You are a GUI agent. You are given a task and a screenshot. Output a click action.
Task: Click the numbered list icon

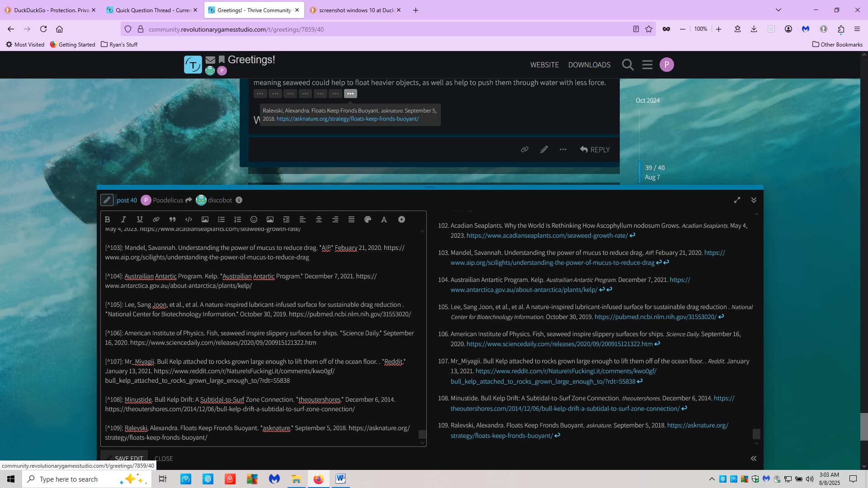(x=237, y=220)
